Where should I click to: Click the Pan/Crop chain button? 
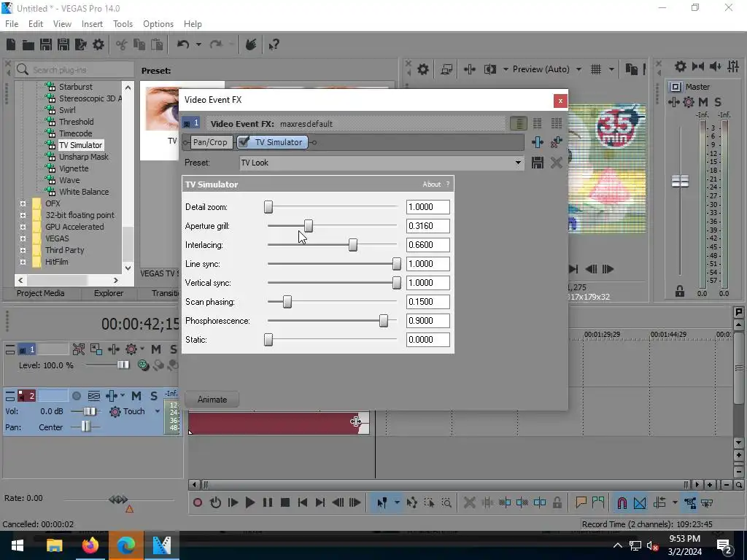pyautogui.click(x=210, y=142)
